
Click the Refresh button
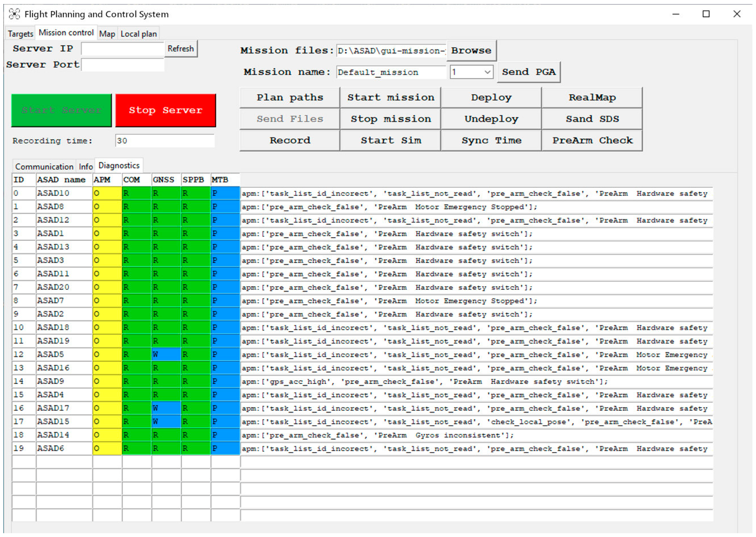180,49
